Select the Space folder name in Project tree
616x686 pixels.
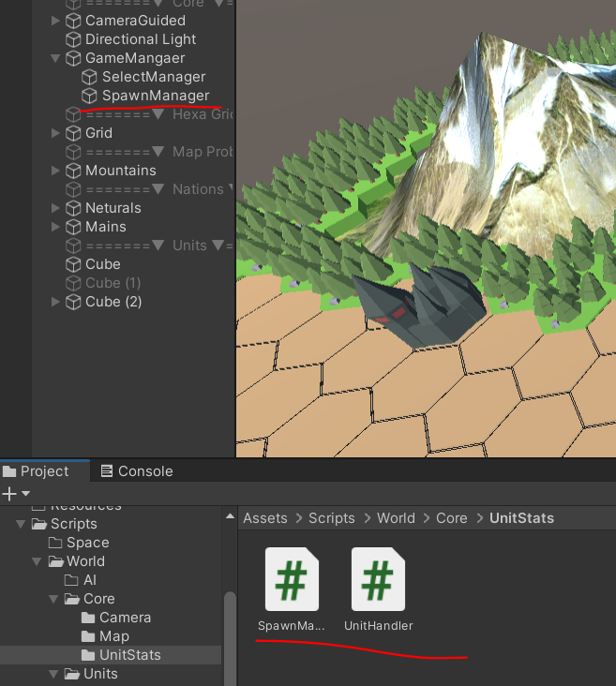(87, 543)
